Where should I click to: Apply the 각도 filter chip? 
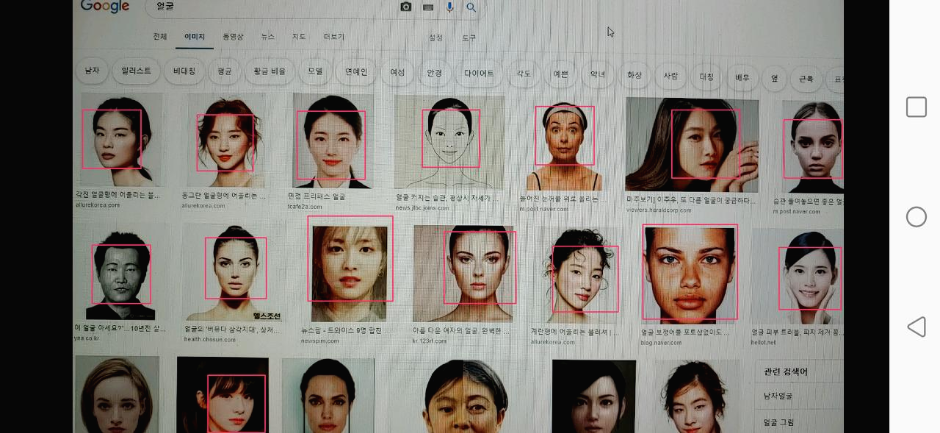pyautogui.click(x=524, y=74)
